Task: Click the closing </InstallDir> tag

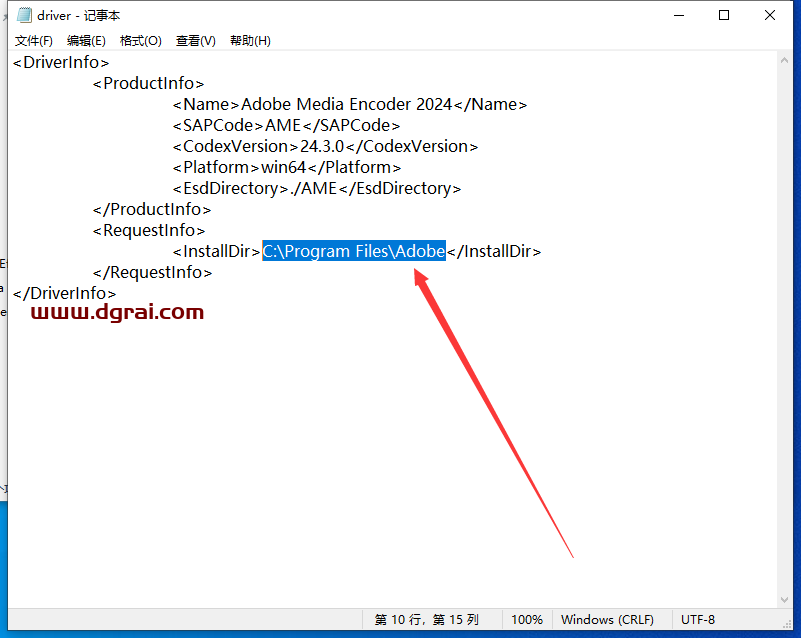Action: (494, 251)
